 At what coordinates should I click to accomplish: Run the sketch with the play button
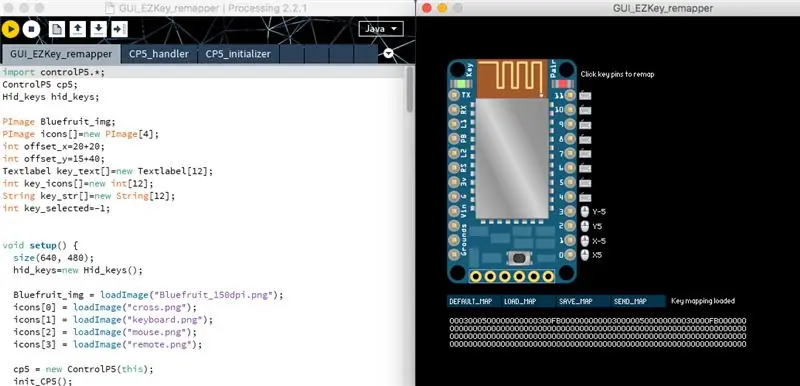click(x=10, y=29)
